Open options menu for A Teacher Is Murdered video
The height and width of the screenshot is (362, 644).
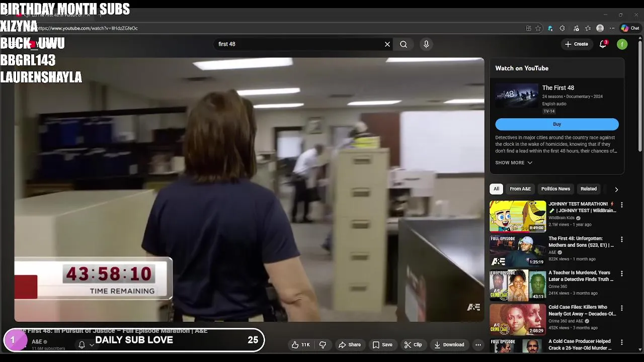[622, 274]
